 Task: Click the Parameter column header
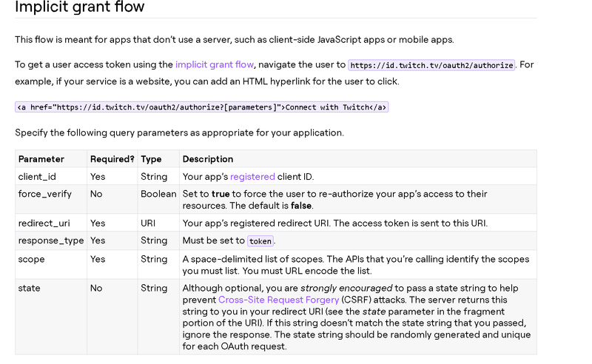tap(41, 159)
